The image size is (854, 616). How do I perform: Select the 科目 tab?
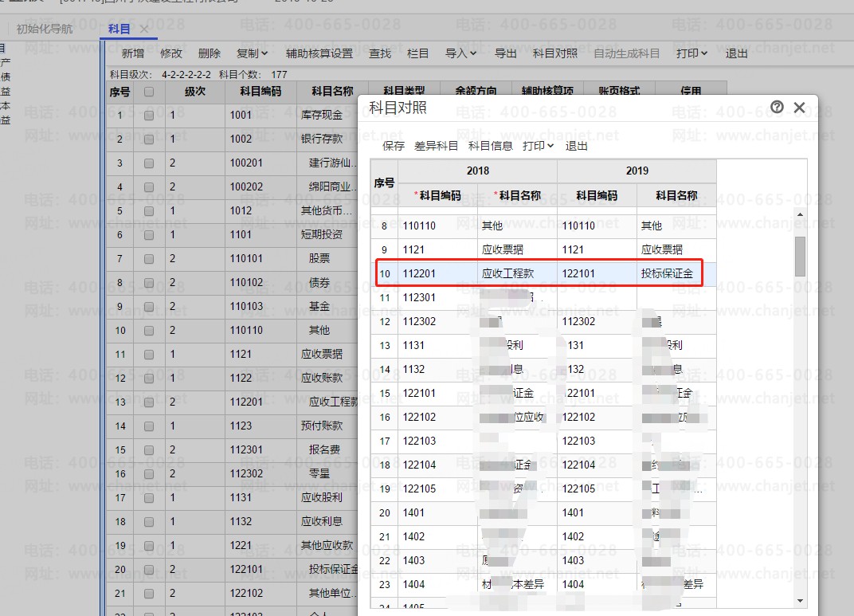(119, 29)
